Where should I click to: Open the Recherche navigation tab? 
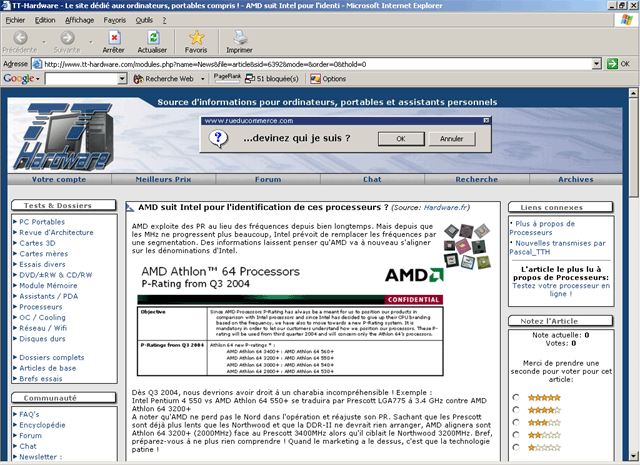[477, 179]
